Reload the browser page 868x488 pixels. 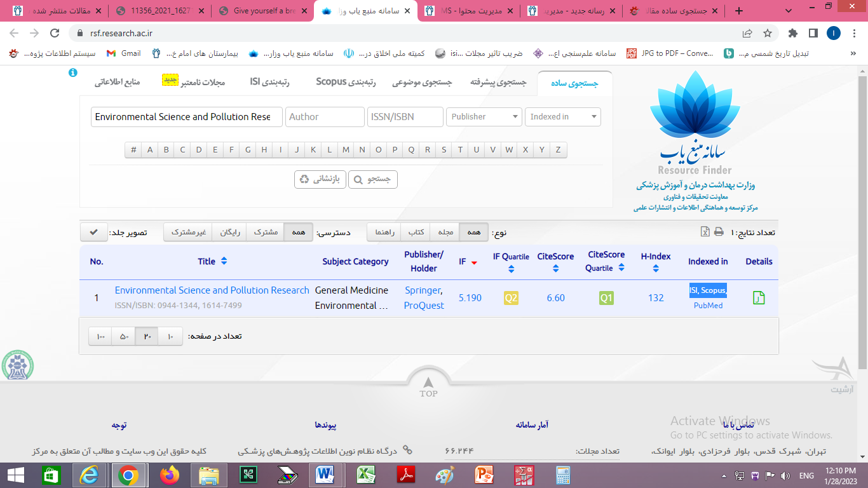[x=55, y=33]
